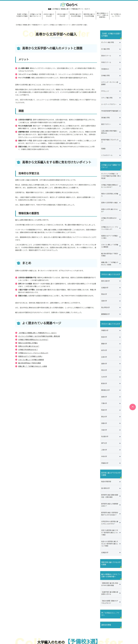Open 青山学院大学 in the sidebar
Image resolution: width=138 pixels, height=644 pixels.
111,308
